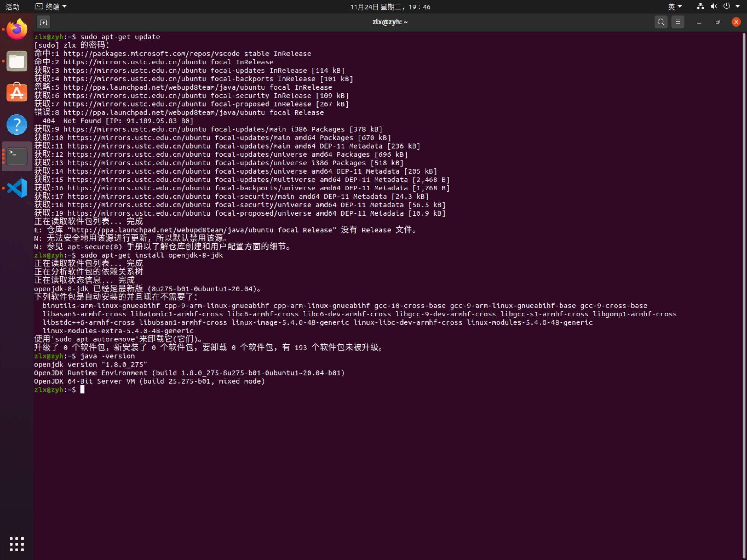Screen dimensions: 747x560
Task: Click the Show Applications grid icon
Action: pyautogui.click(x=16, y=543)
